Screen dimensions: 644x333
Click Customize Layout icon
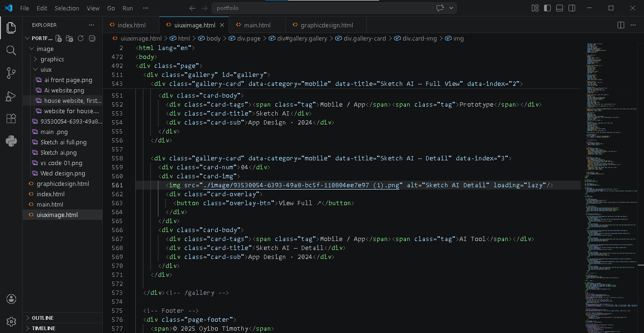click(x=535, y=8)
